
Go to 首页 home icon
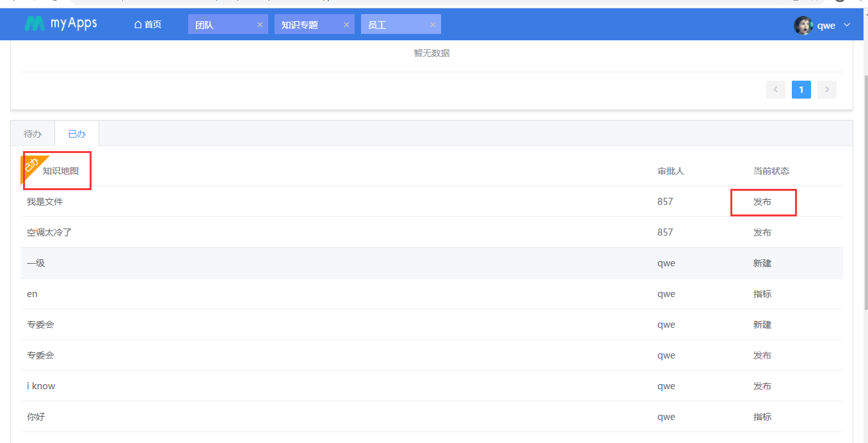pyautogui.click(x=138, y=25)
